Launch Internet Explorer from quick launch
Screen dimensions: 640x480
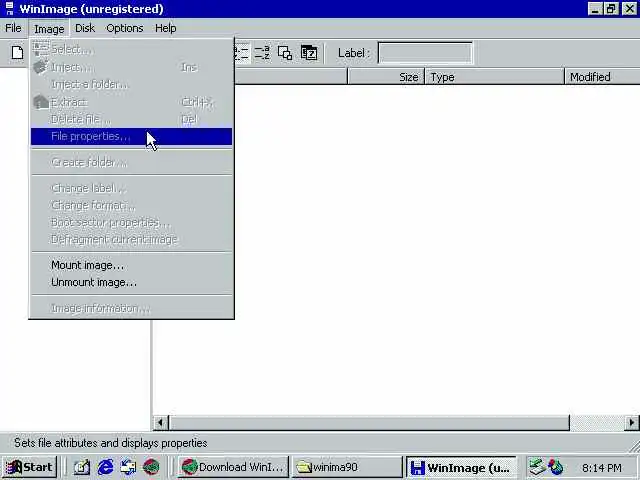[105, 467]
